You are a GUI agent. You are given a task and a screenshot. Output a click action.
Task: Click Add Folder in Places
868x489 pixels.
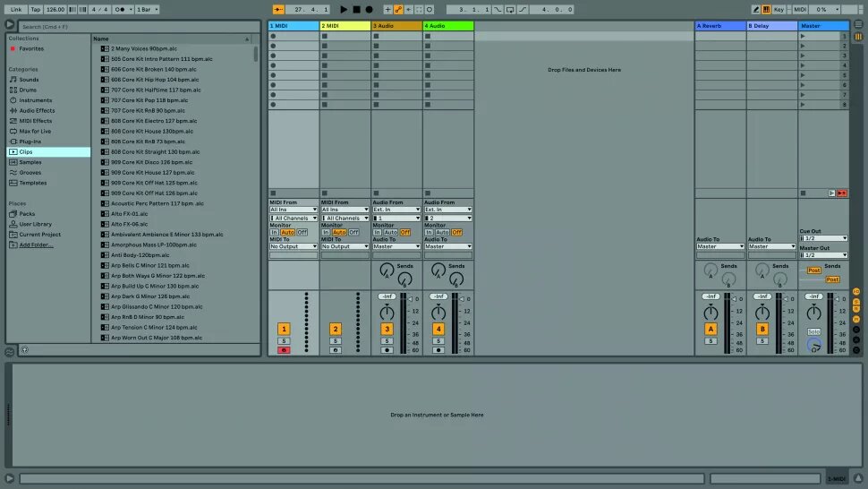pyautogui.click(x=36, y=244)
